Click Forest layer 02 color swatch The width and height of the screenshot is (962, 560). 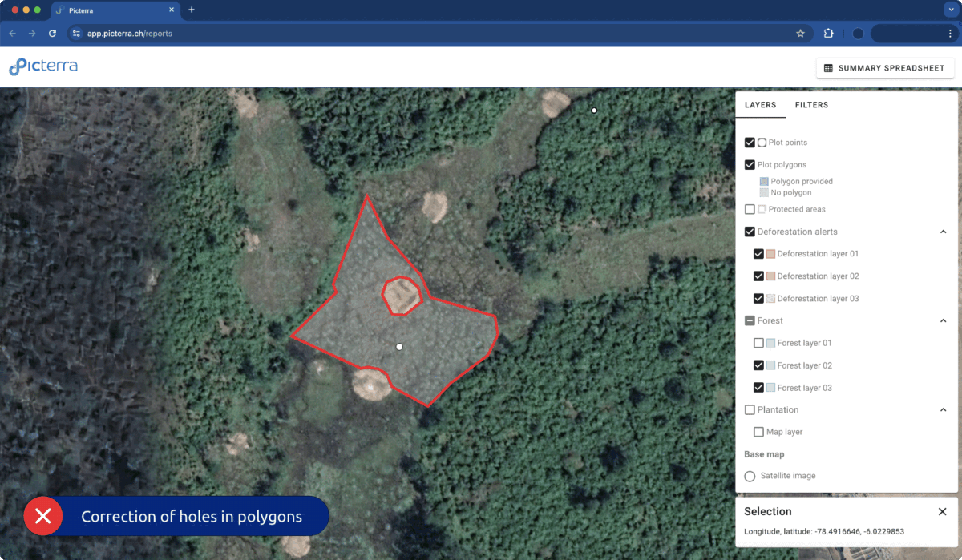(770, 365)
